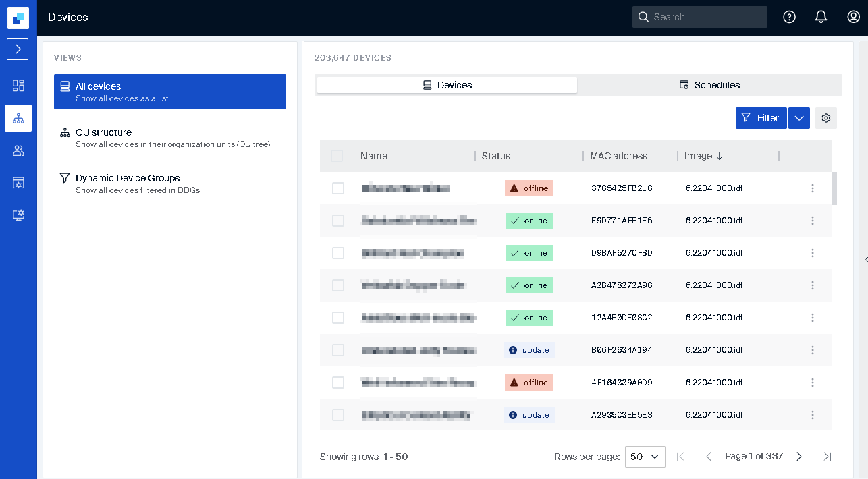Viewport: 868px width, 479px height.
Task: Open the dashboard icon in sidebar
Action: tap(18, 86)
